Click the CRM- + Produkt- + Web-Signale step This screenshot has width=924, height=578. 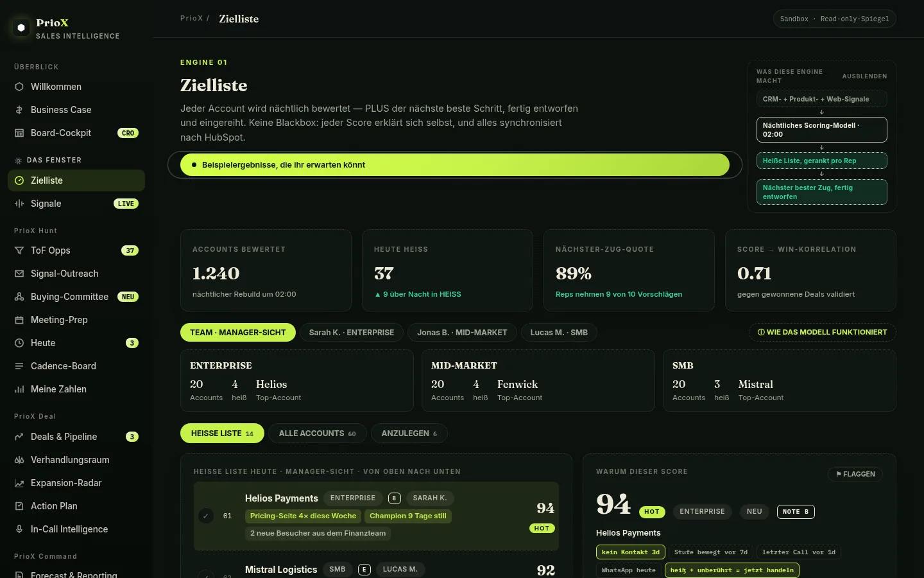(821, 99)
